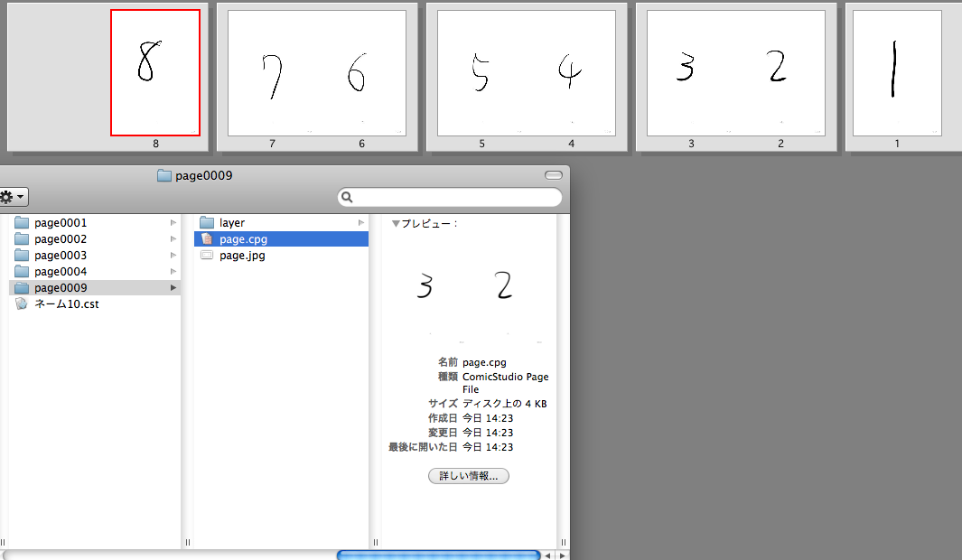
Task: Click the 名前 page.cpg value in preview
Action: click(x=484, y=362)
